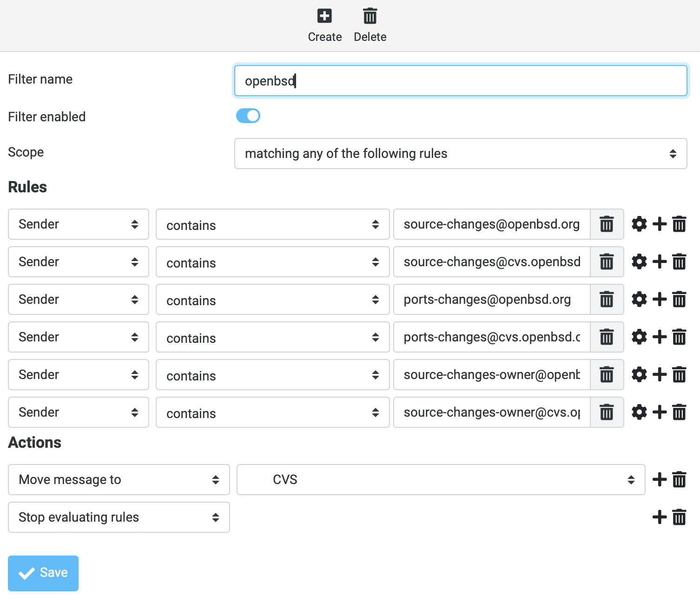
Task: Open Sender dropdown for source-changes@cvs.openbsd rule
Action: pyautogui.click(x=79, y=262)
